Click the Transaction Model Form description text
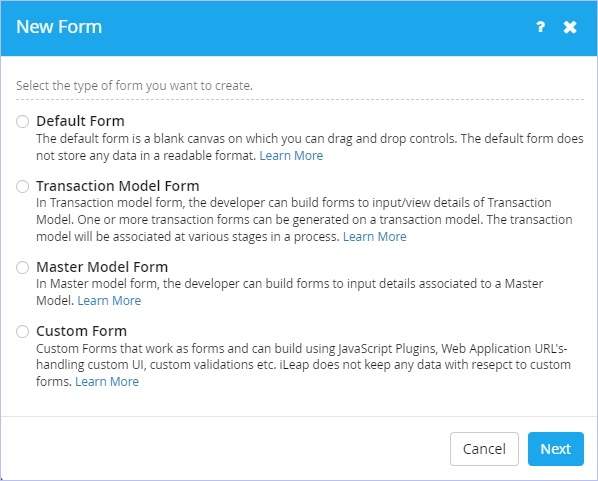Image resolution: width=598 pixels, height=481 pixels. [304, 220]
